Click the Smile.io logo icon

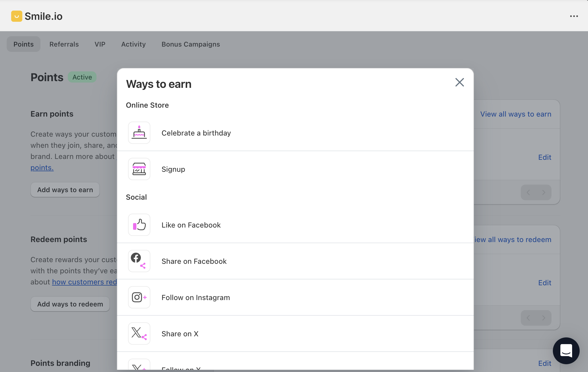pos(17,16)
